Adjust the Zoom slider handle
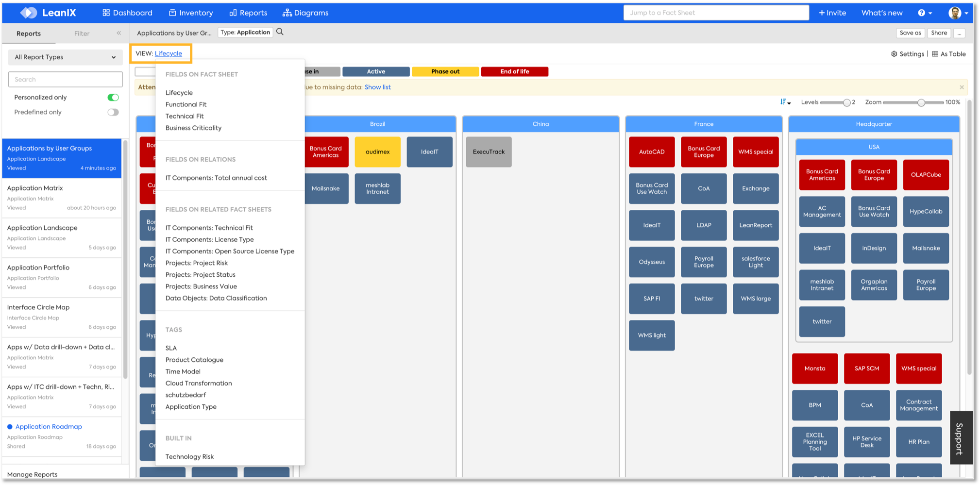The width and height of the screenshot is (980, 485). point(921,102)
